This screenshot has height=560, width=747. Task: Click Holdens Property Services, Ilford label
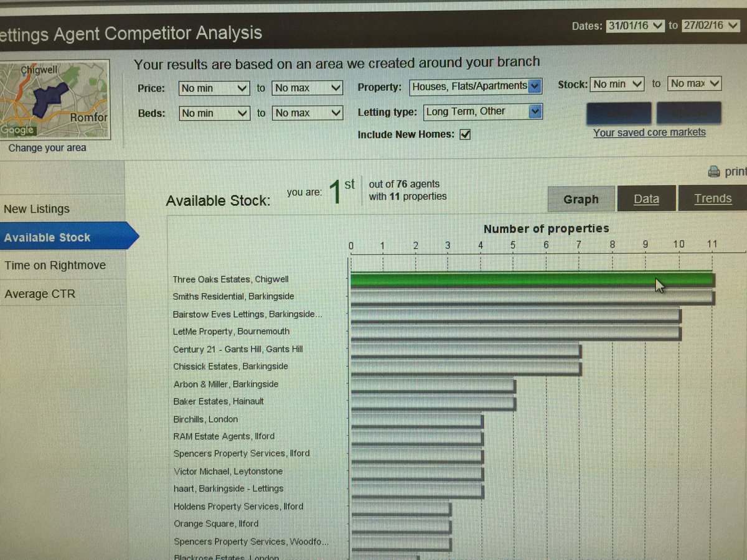coord(238,506)
